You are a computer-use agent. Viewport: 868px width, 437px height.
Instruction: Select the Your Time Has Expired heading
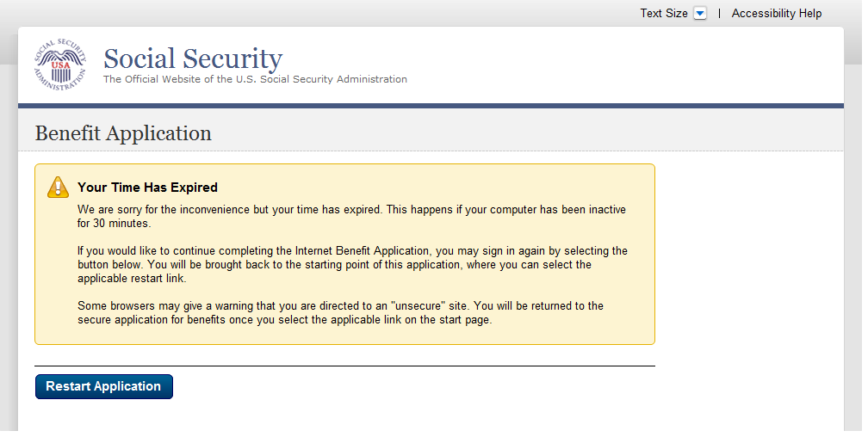click(147, 188)
